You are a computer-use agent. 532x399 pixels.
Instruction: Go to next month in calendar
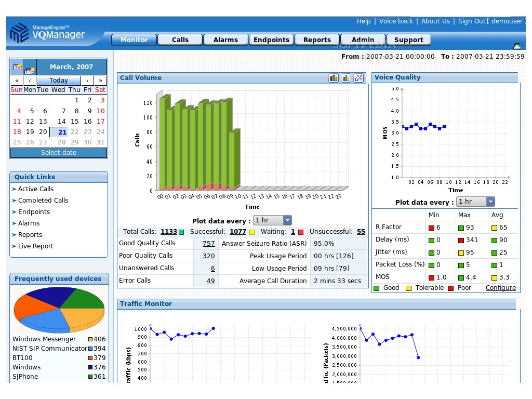click(87, 81)
